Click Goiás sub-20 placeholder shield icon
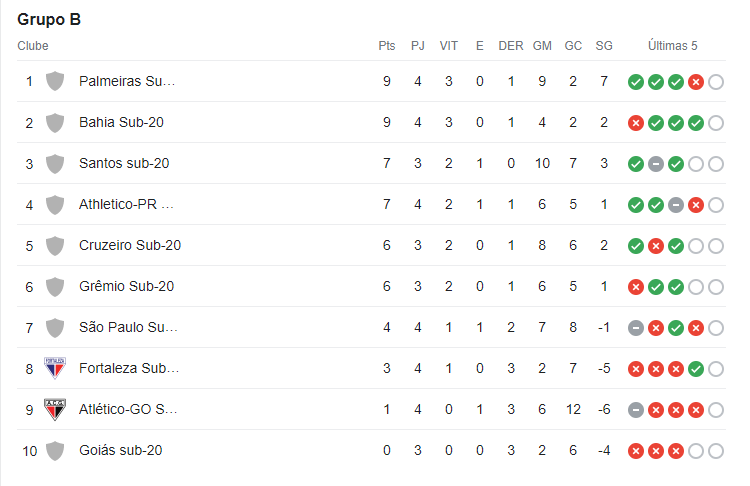The image size is (750, 486). tap(55, 451)
